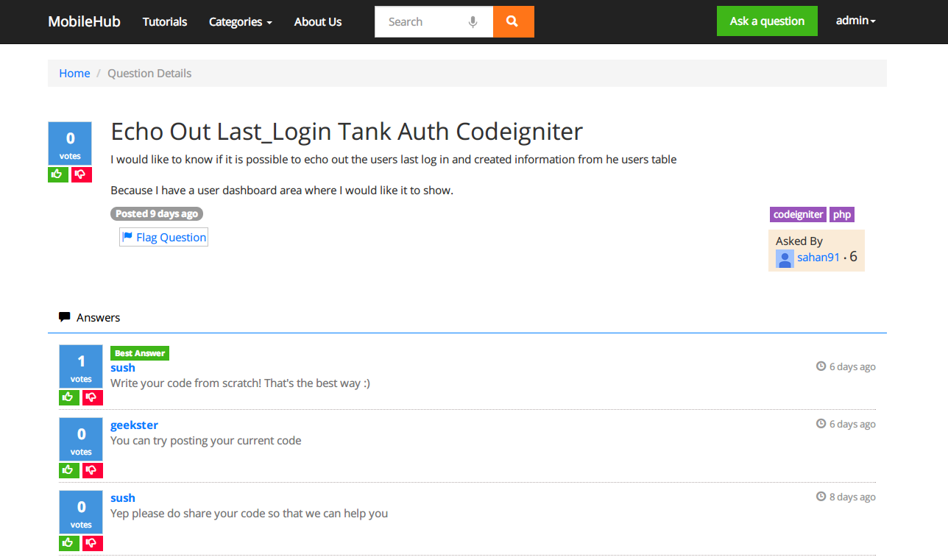The height and width of the screenshot is (560, 948).
Task: Upvote geekster's answer
Action: (69, 470)
